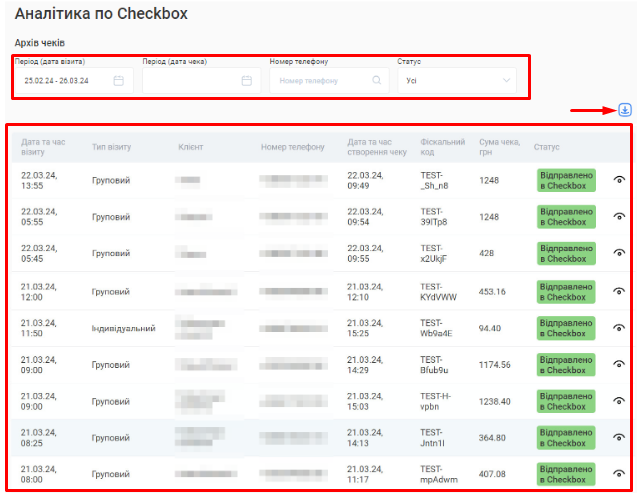Click the phone number search magnifier icon
The image size is (637, 495).
point(376,81)
